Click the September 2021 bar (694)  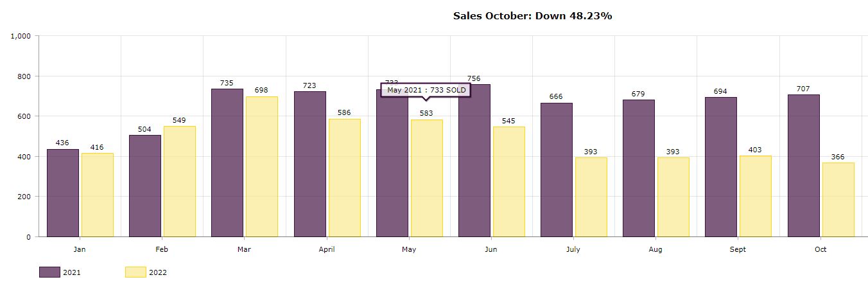click(x=721, y=167)
